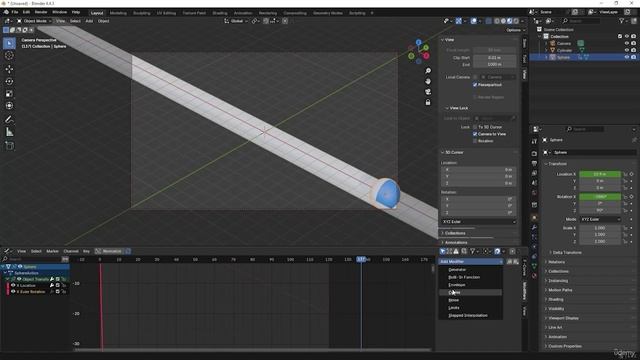640x360 pixels.
Task: Choose Stepped Interpolation modifier entry
Action: click(x=471, y=316)
